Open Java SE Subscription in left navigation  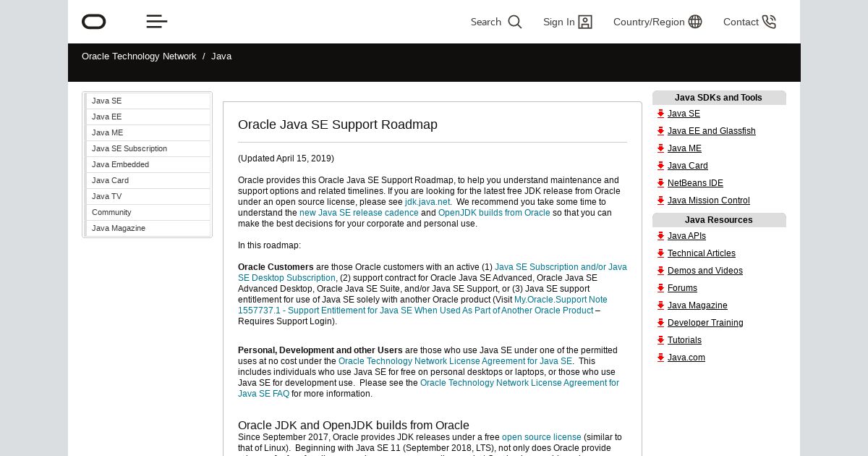[x=148, y=148]
